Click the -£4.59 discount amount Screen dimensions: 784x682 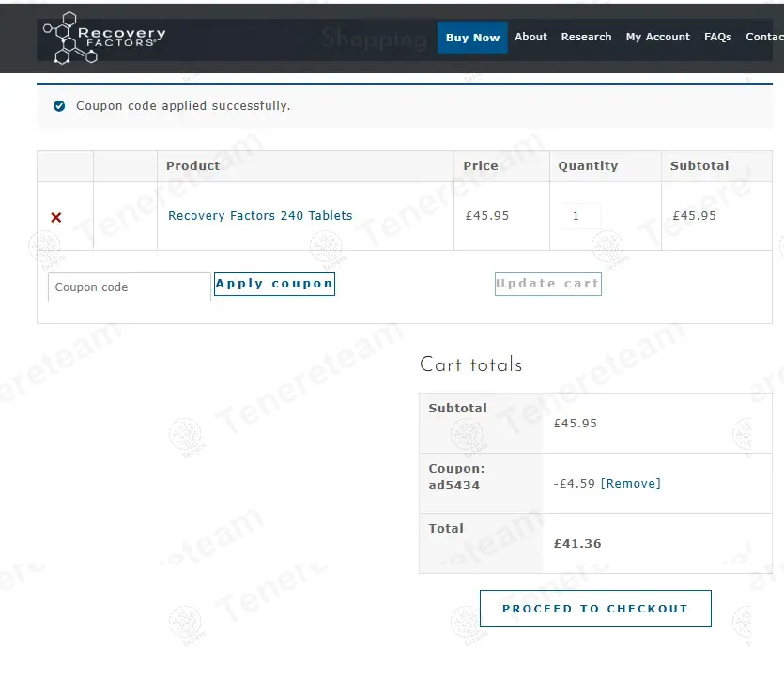(574, 484)
